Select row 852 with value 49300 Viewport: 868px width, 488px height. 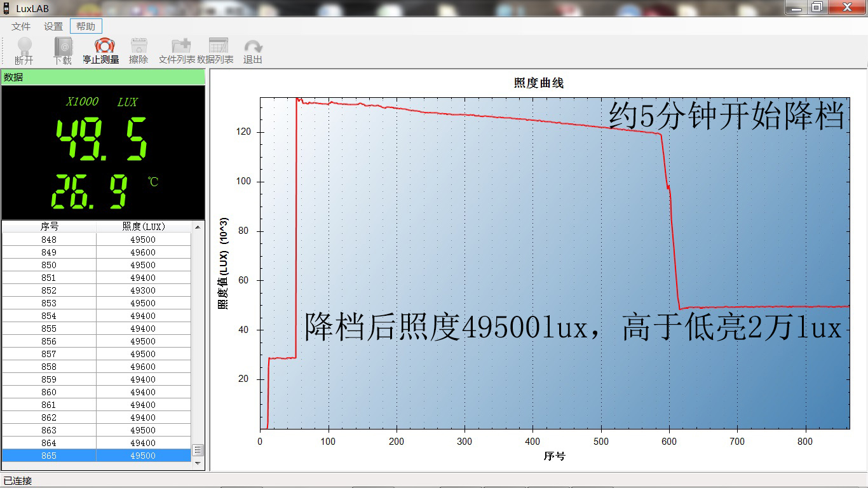click(x=97, y=290)
